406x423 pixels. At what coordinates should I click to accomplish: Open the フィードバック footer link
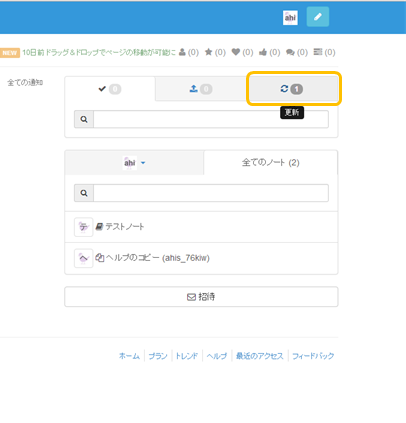pos(313,356)
